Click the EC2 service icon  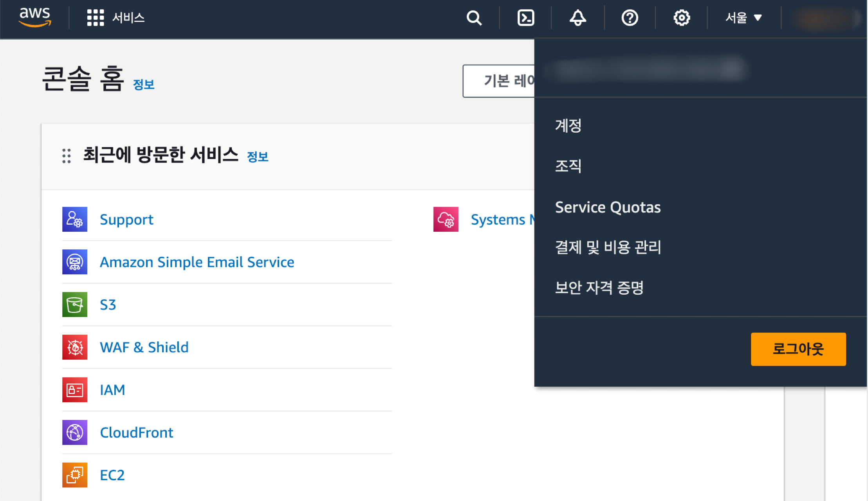[x=75, y=475]
